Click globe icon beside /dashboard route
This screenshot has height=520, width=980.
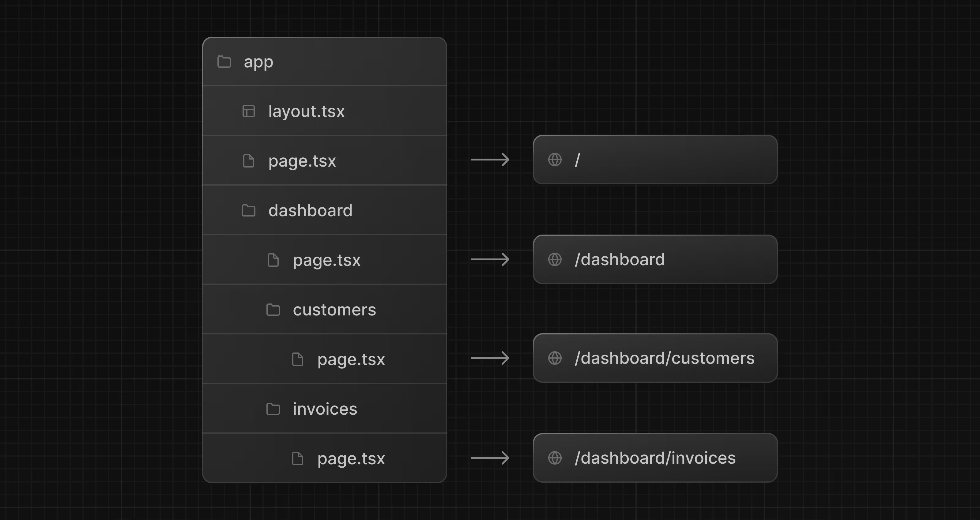tap(555, 259)
